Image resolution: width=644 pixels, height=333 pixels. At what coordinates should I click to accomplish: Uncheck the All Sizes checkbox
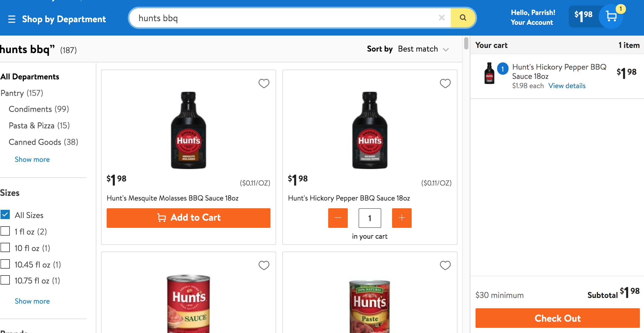tap(5, 215)
